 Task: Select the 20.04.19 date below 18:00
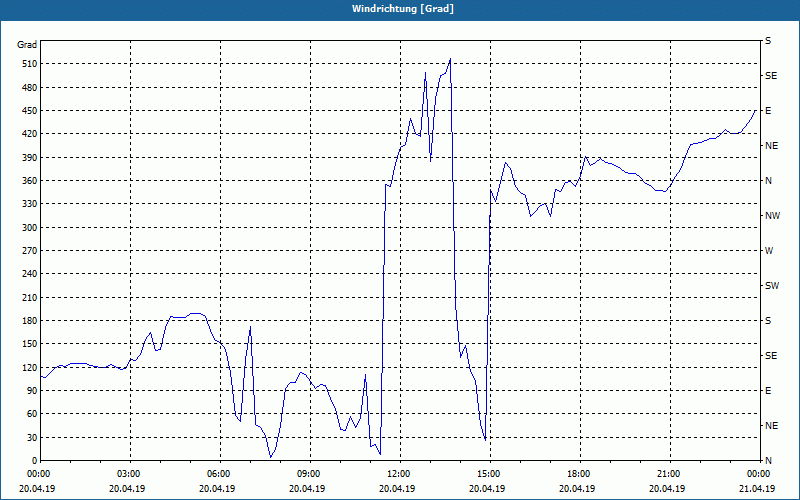coord(577,488)
